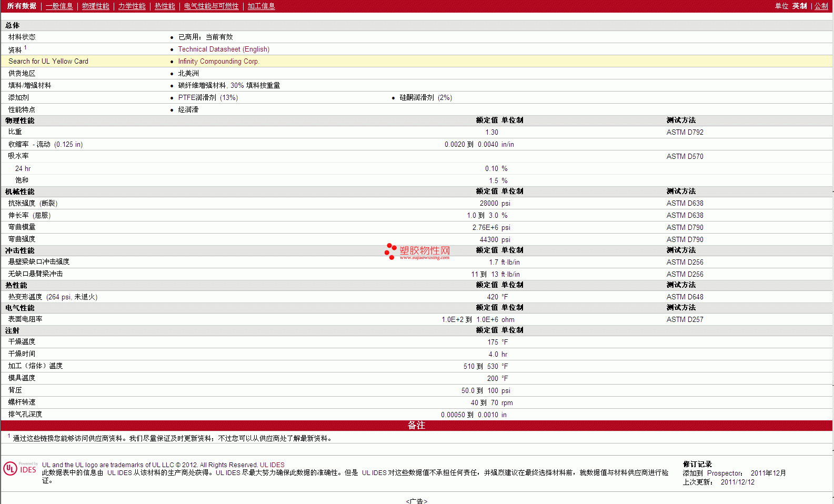Click the 无缺口悬臂梁冲击 row label
Viewport: 834px width, 504px height.
(35, 274)
